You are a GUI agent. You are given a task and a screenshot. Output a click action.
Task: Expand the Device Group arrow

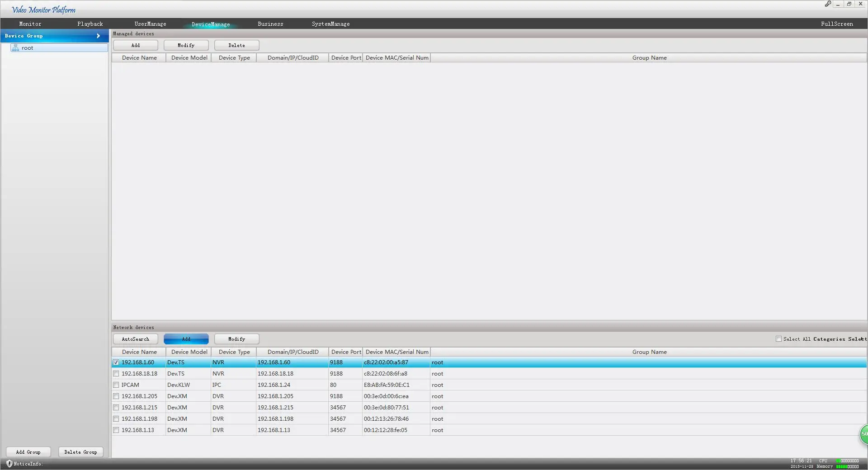coord(98,36)
